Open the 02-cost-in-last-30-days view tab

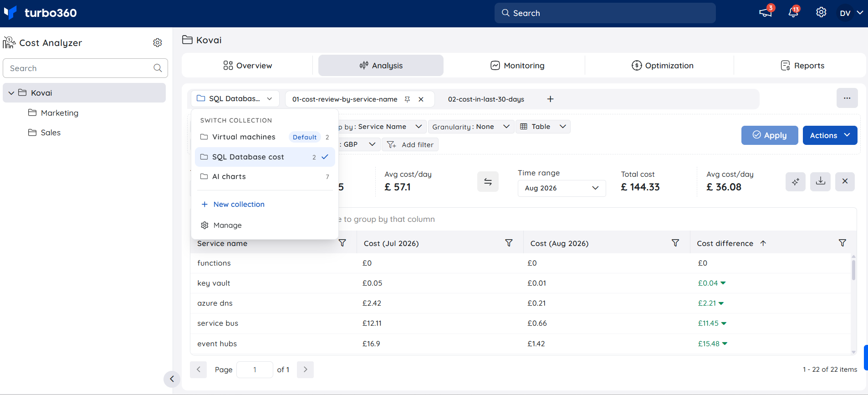[x=486, y=99]
